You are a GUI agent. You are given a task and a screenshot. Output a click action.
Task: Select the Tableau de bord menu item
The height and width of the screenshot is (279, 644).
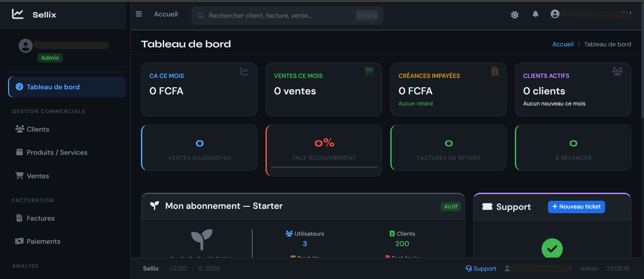click(67, 87)
